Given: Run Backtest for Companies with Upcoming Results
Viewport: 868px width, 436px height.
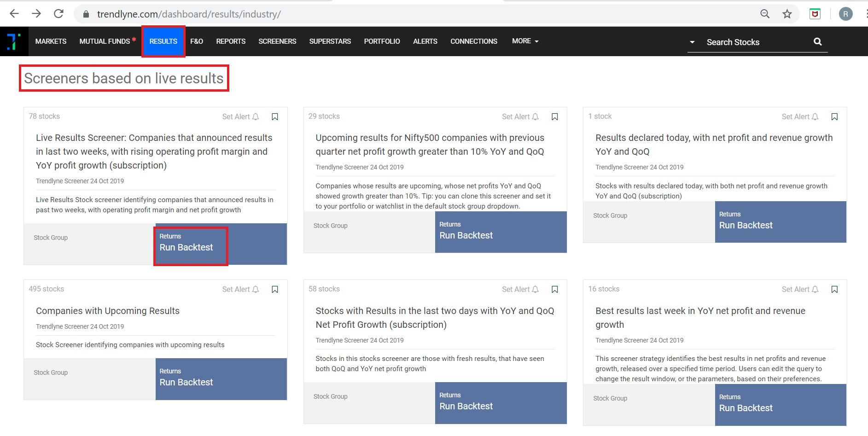Looking at the screenshot, I should point(186,382).
